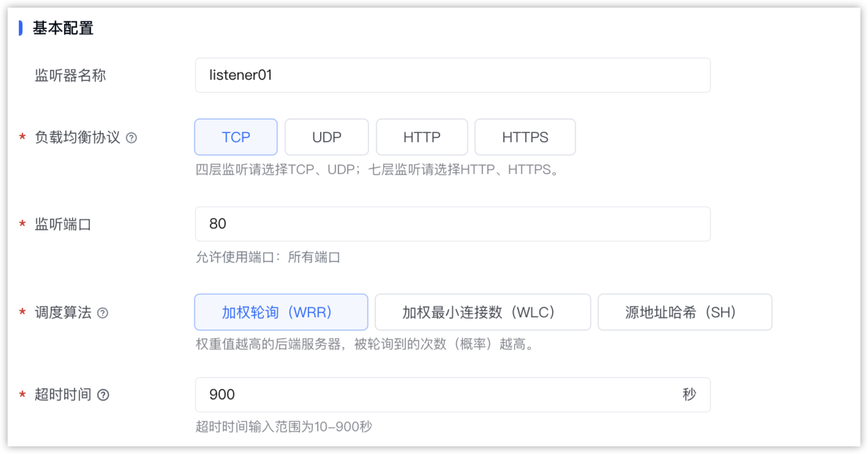This screenshot has width=868, height=454.
Task: Click the 监听端口 field showing 80
Action: click(x=453, y=224)
